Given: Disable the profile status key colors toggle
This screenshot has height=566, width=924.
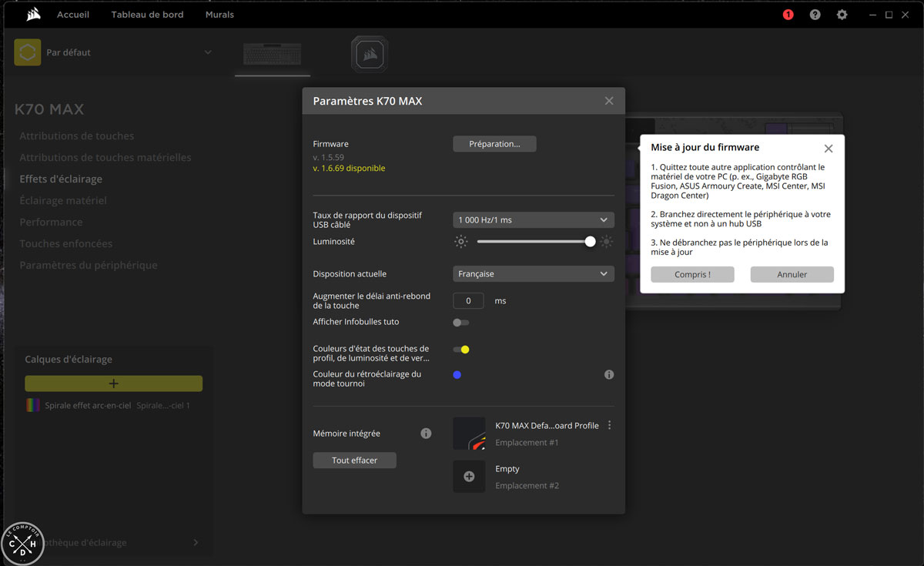Looking at the screenshot, I should point(461,349).
